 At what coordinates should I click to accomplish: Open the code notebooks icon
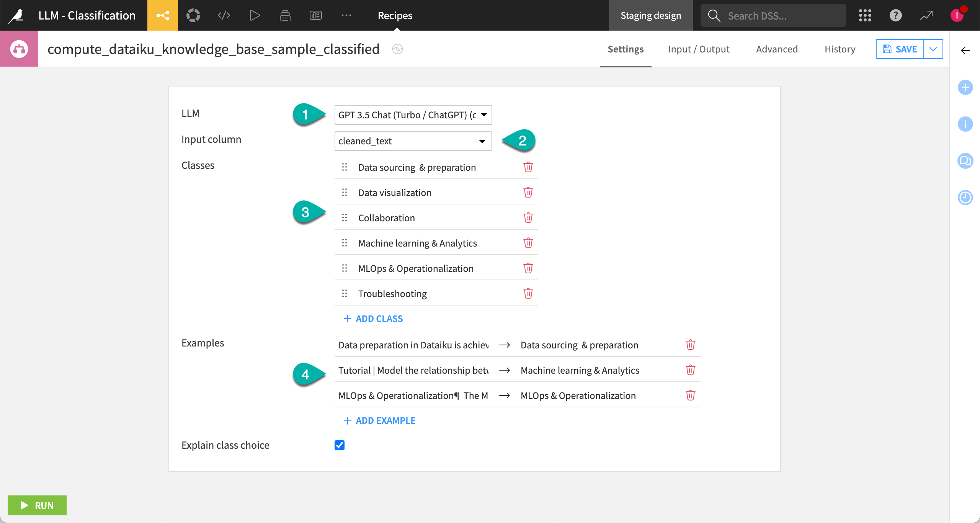coord(224,15)
